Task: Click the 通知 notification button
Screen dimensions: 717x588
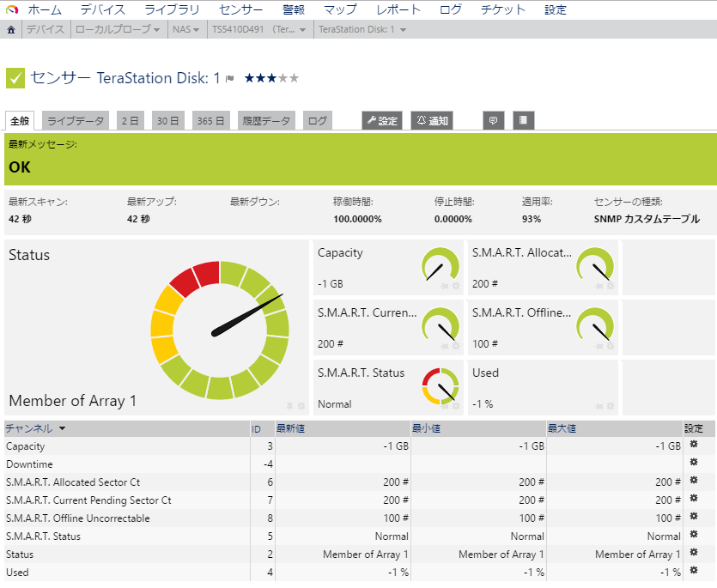Action: pyautogui.click(x=432, y=121)
